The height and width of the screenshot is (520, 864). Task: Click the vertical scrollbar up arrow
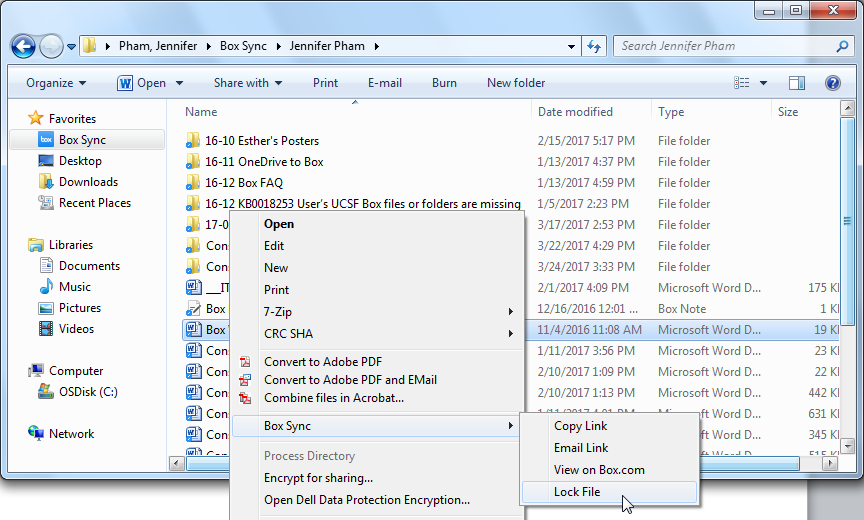(847, 108)
